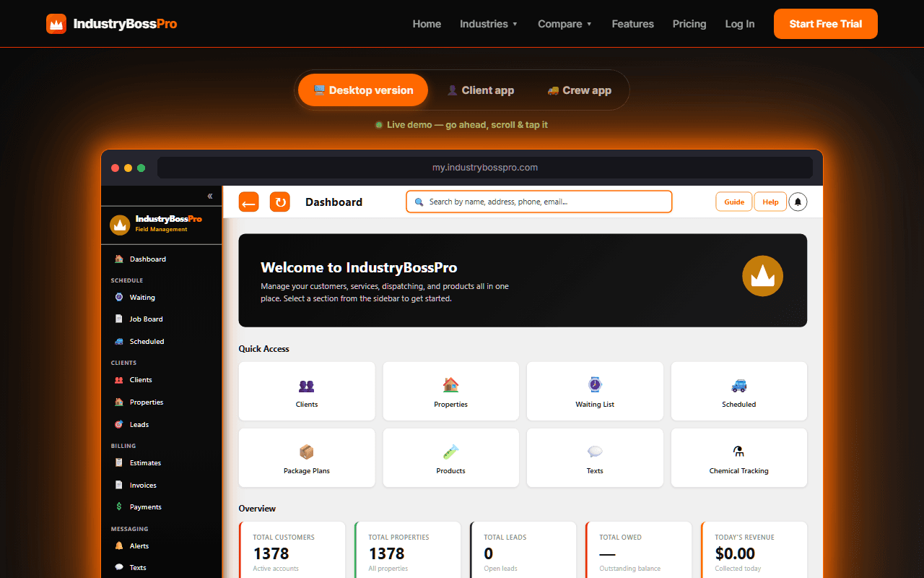The width and height of the screenshot is (924, 578).
Task: Click the IndustryBossPro crown logo in header
Action: (56, 24)
